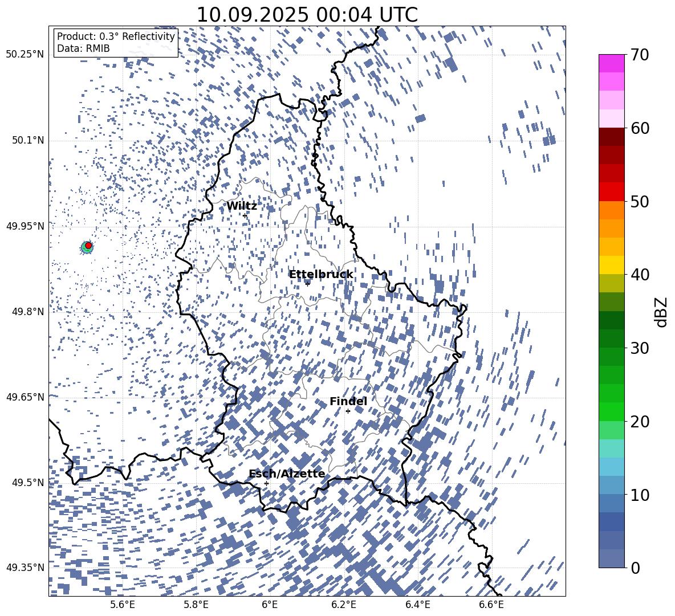This screenshot has width=675, height=616.
Task: Click the magenta top colorbar segment
Action: 612,64
